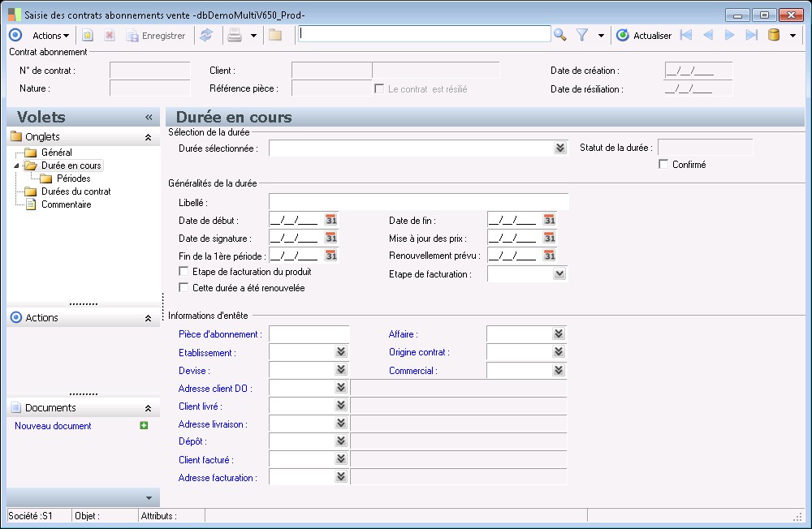The image size is (812, 529).
Task: Collapse the Onglets panel section
Action: pos(148,137)
